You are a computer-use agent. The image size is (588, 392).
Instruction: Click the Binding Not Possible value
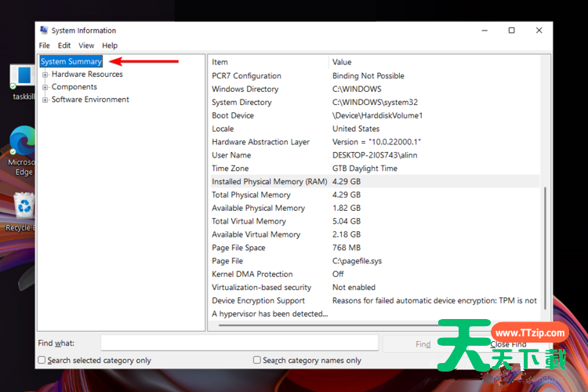pyautogui.click(x=368, y=76)
